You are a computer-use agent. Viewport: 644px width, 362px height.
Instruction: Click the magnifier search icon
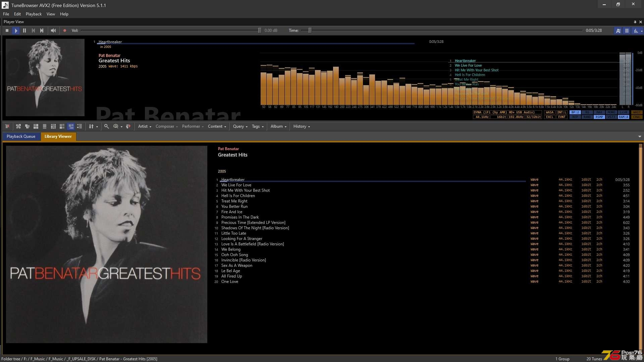pos(106,126)
